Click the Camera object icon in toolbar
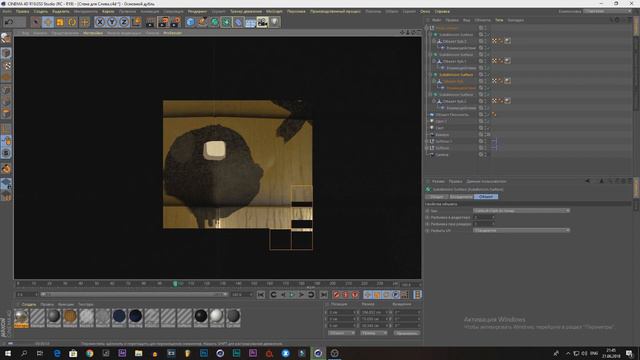Viewport: 640px width, 360px height. click(262, 22)
